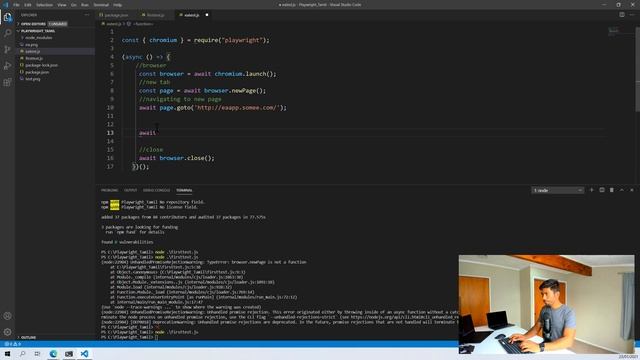Screen dimensions: 640x360
Task: Open the Go menu
Action: pos(73,5)
